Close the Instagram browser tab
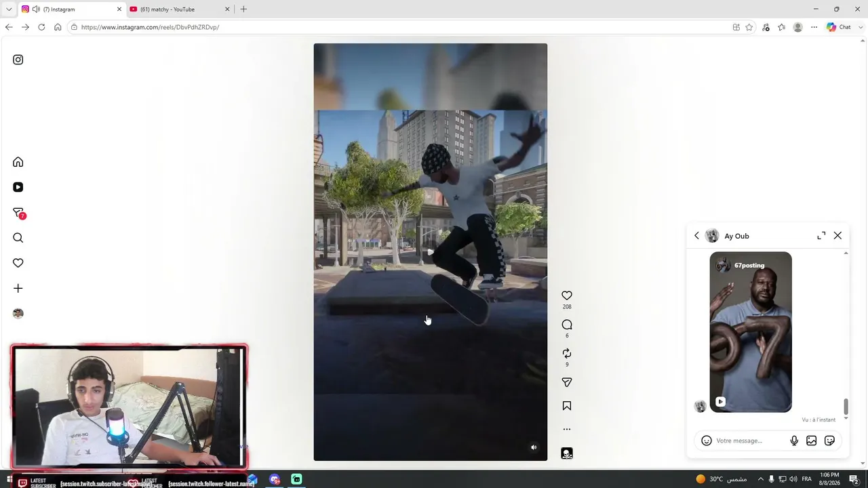Viewport: 868px width, 488px height. (x=119, y=9)
